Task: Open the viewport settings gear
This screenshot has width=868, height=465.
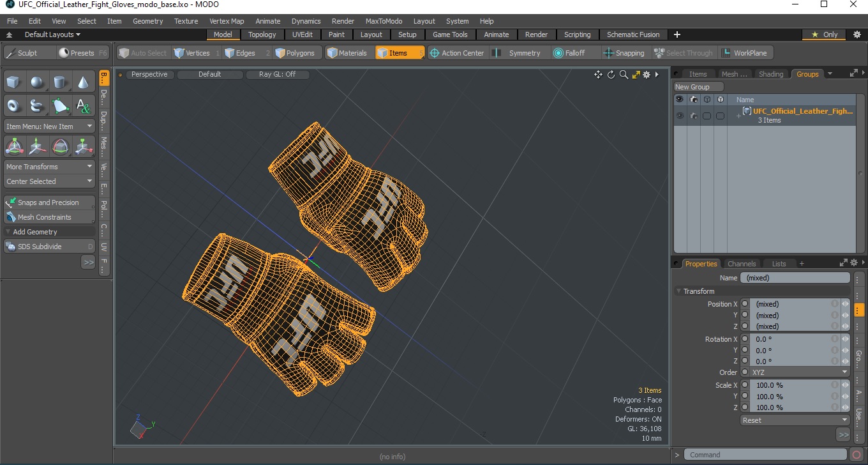Action: [647, 75]
